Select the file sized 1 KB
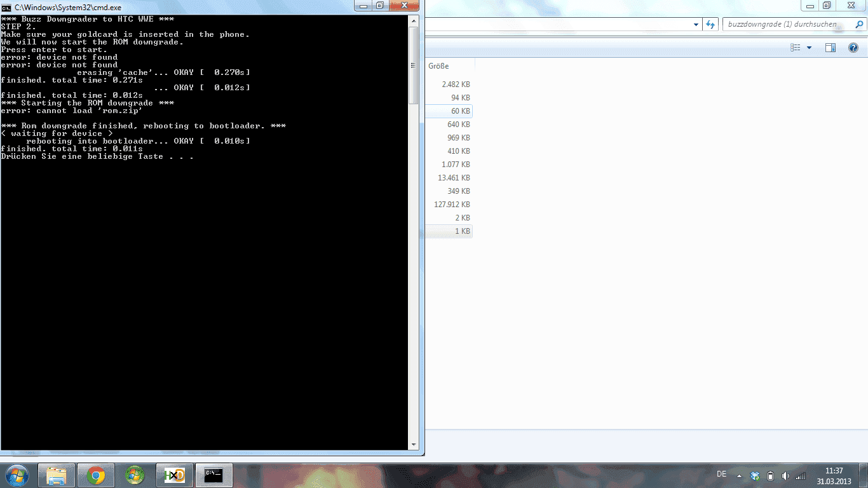Image resolution: width=868 pixels, height=488 pixels. [x=449, y=231]
